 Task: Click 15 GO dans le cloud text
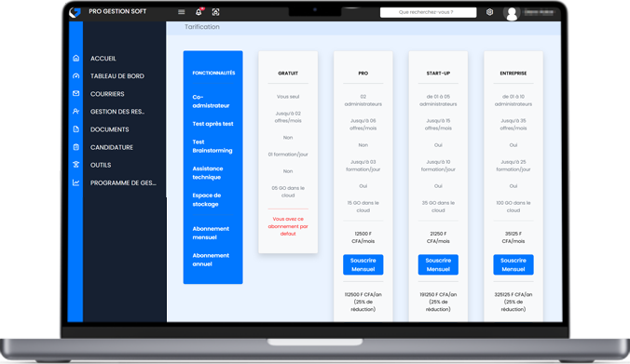363,207
